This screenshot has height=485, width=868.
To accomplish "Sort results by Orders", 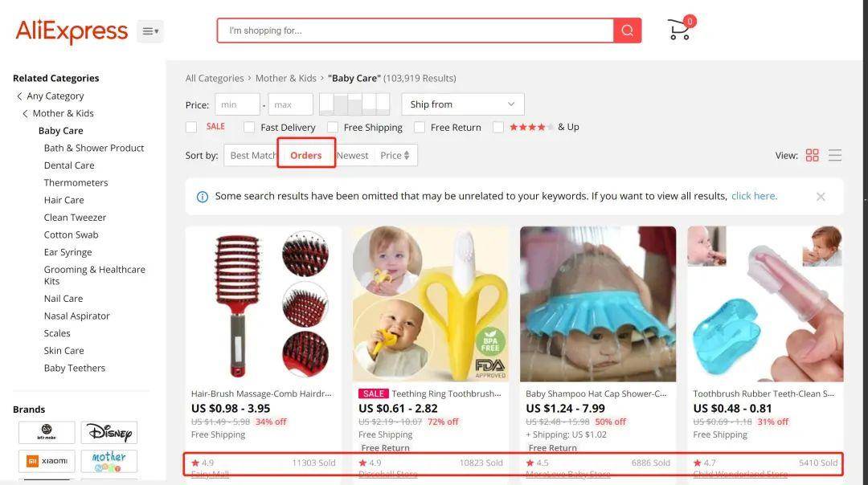I will [306, 156].
